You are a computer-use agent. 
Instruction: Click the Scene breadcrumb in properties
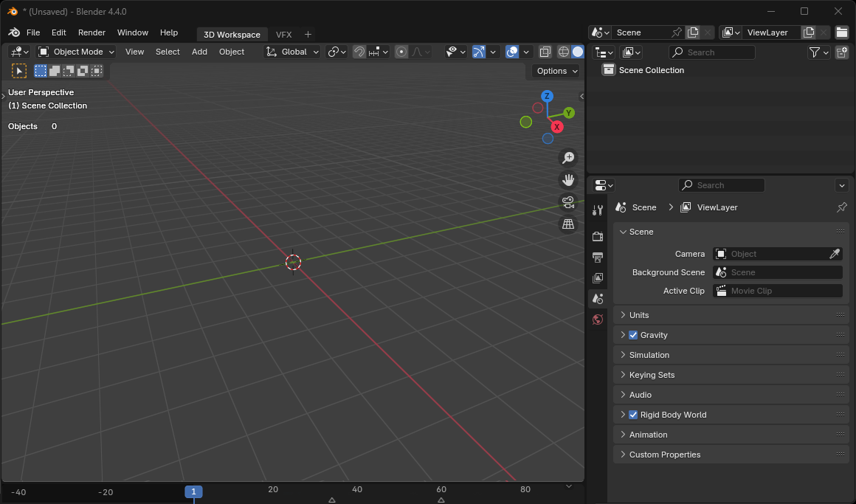click(x=644, y=207)
